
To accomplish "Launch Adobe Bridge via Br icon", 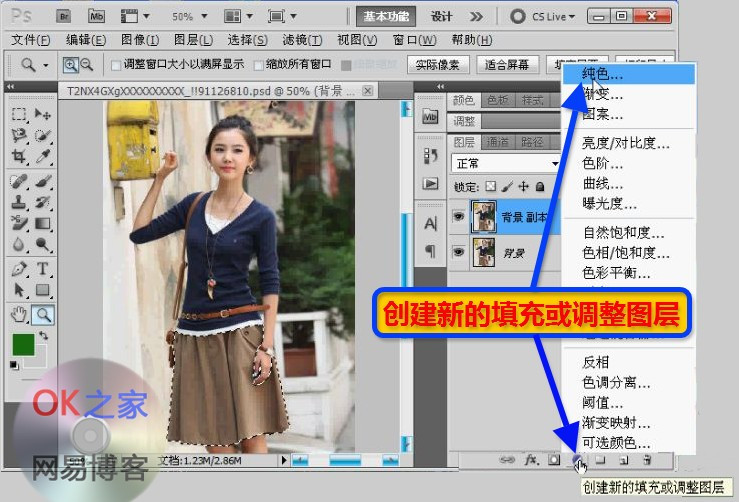I will click(x=63, y=17).
